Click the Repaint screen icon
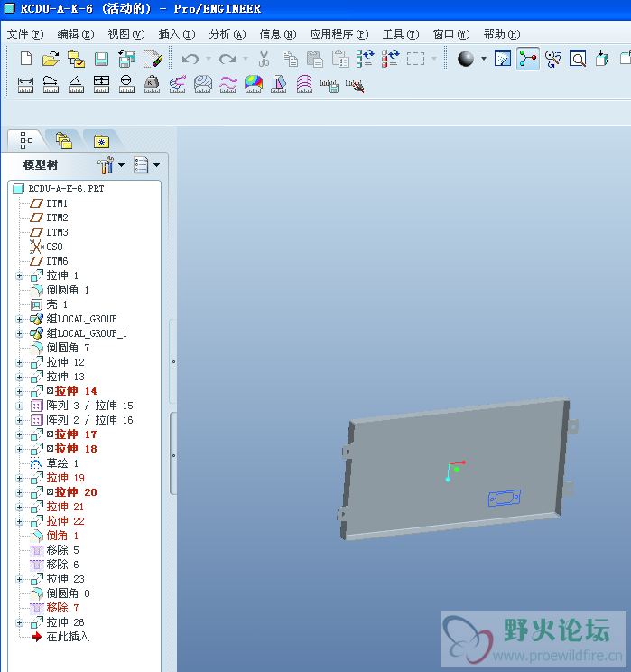Screen dimensions: 631x672 (x=503, y=59)
